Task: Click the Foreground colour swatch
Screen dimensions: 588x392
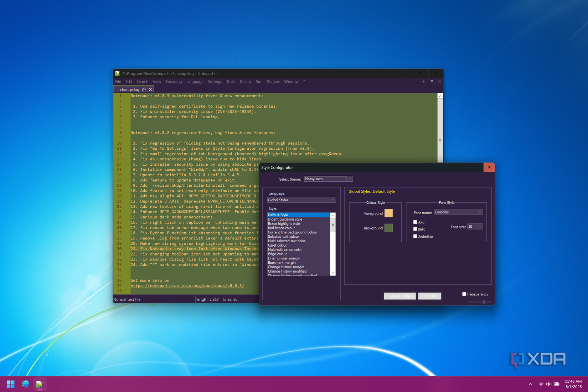Action: point(388,213)
